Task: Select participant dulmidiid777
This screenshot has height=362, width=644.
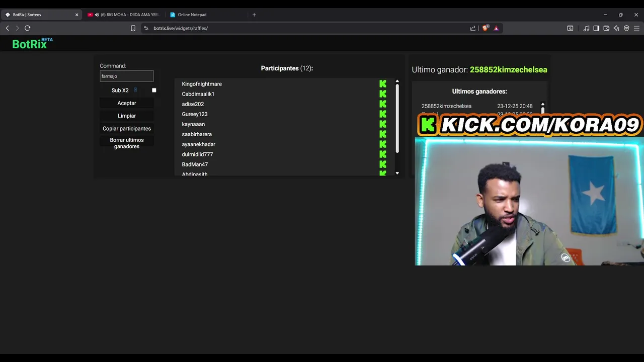Action: [197, 154]
